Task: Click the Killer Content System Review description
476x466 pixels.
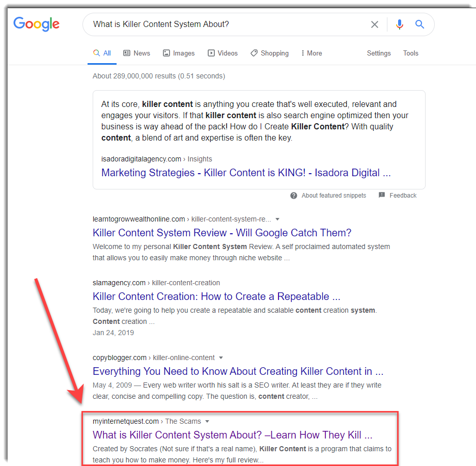Action: 241,252
